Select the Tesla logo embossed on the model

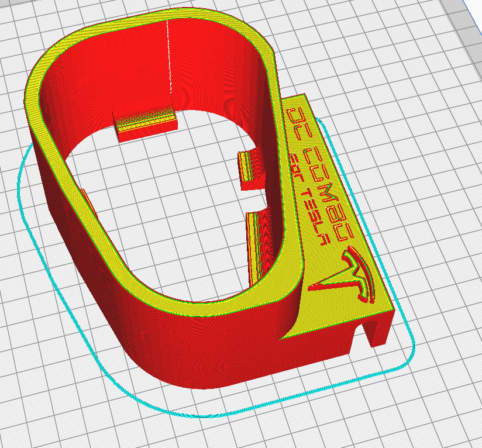[x=342, y=275]
